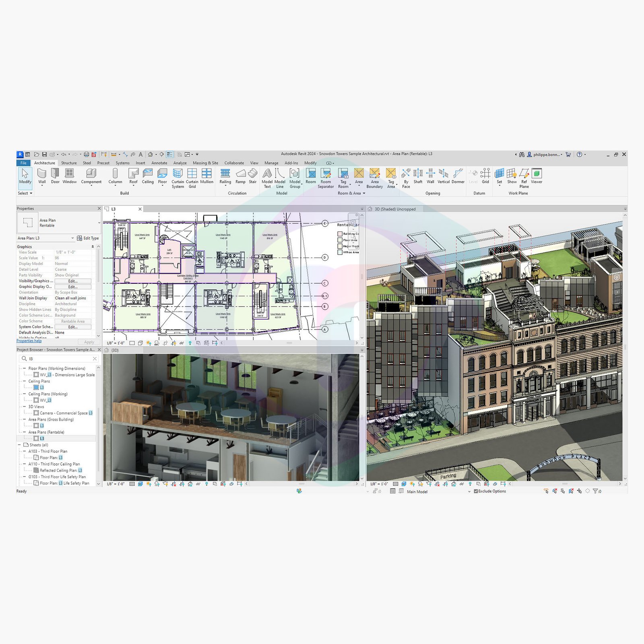
Task: Expand the Room & Area panel dropdown
Action: pyautogui.click(x=351, y=193)
